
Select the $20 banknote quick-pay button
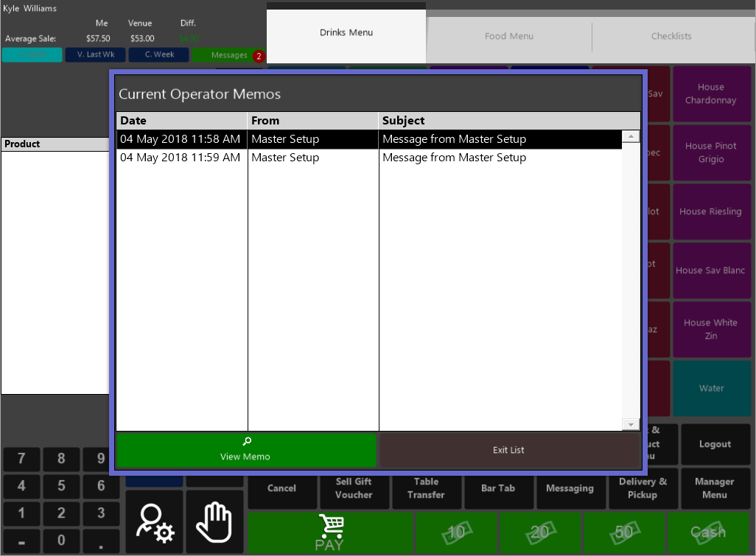click(540, 532)
